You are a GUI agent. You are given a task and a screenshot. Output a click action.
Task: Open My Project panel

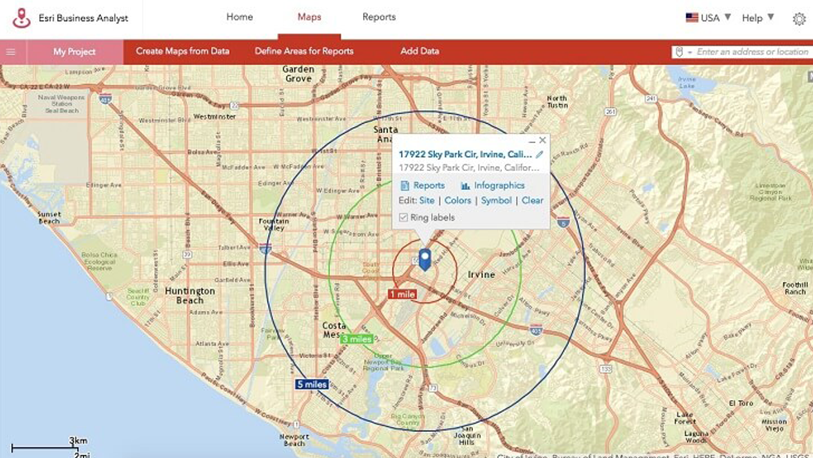point(75,52)
